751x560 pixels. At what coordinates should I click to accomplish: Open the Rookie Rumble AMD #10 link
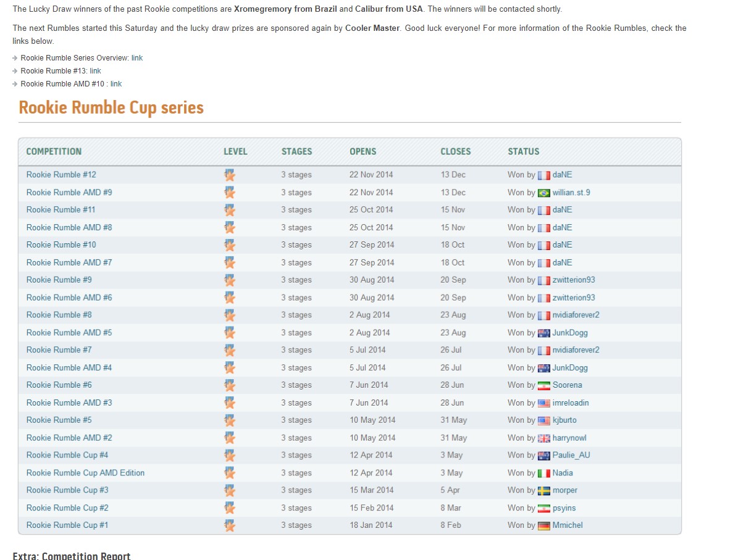(116, 84)
